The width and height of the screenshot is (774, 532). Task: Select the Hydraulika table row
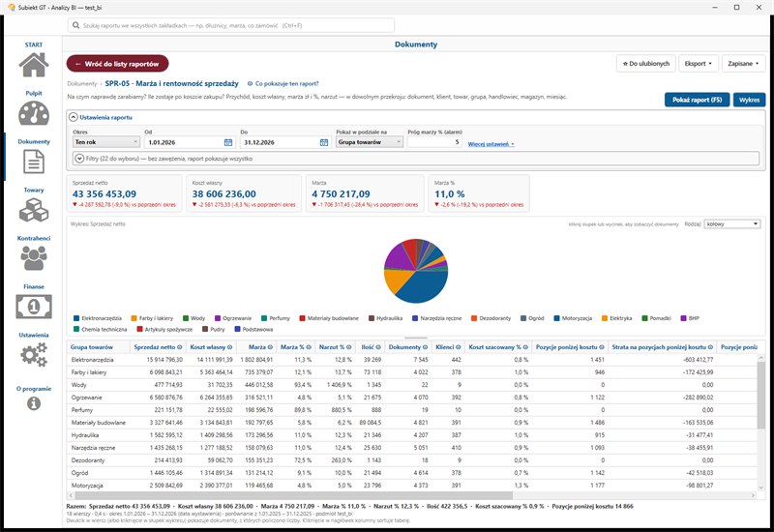tap(411, 435)
